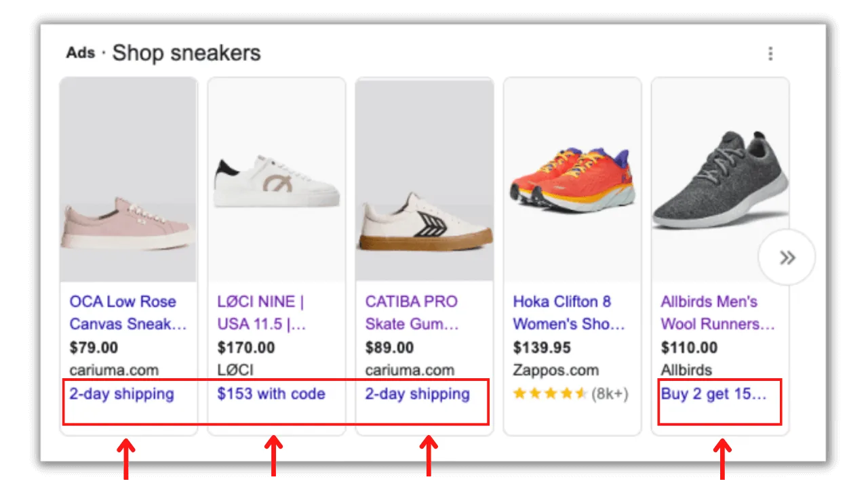Image resolution: width=868 pixels, height=488 pixels.
Task: Open the Hoka Clifton 8 Women's Shoe link
Action: (569, 312)
